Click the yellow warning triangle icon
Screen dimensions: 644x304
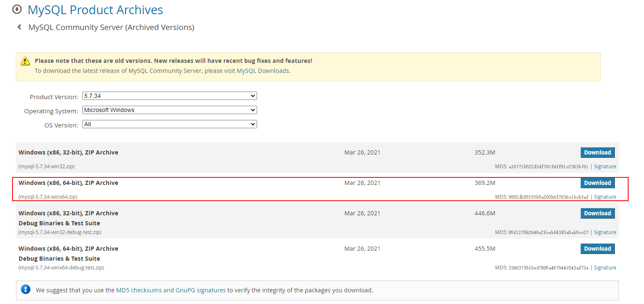pos(25,61)
